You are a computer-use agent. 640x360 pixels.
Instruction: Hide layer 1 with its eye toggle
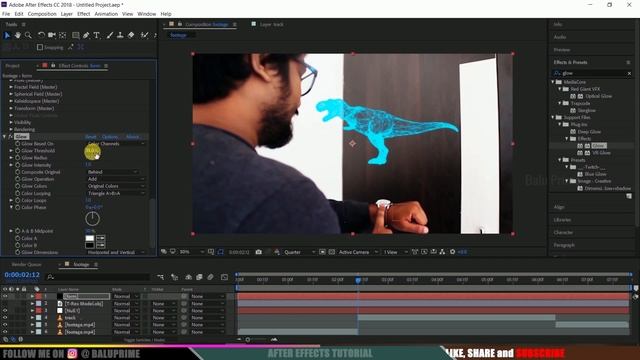tap(5, 296)
